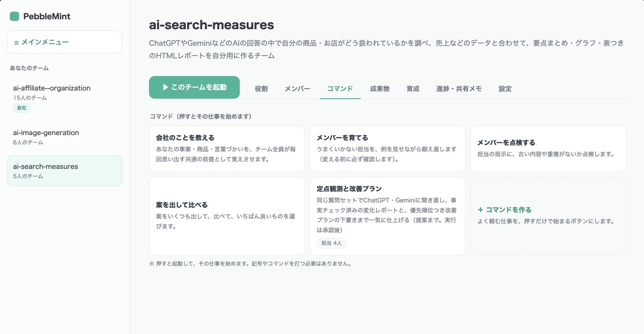Open the メインメニュー button
The width and height of the screenshot is (644, 334).
pyautogui.click(x=64, y=42)
